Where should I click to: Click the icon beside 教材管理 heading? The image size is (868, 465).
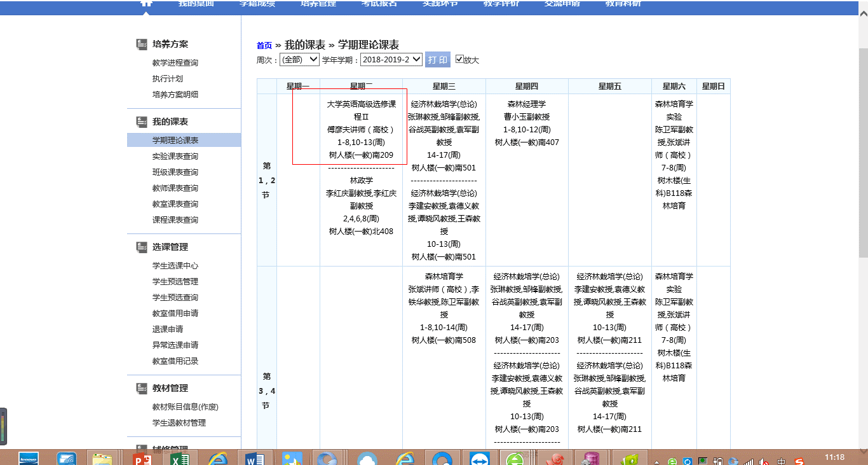click(142, 389)
